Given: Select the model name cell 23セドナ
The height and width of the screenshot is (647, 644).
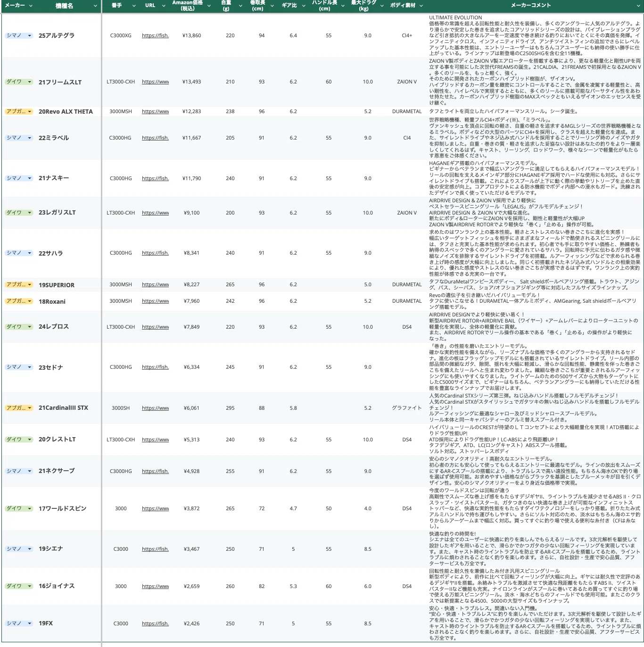Looking at the screenshot, I should [x=50, y=367].
